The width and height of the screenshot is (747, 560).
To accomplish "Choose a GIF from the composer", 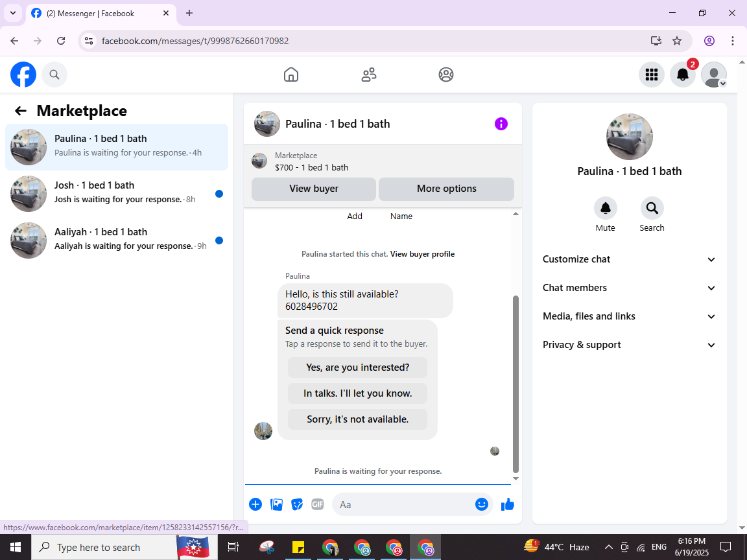I will 318,504.
